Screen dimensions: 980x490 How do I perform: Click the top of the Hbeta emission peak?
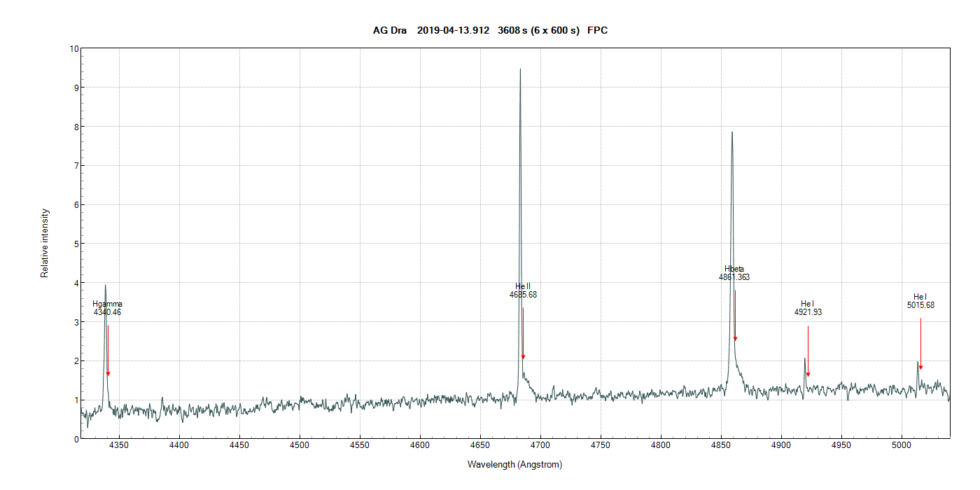pos(732,132)
